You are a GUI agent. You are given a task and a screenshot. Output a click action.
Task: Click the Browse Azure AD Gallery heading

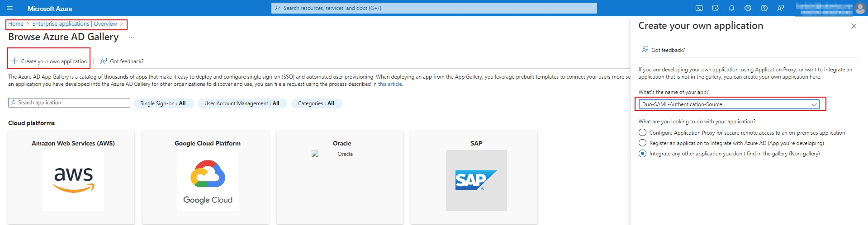tap(63, 37)
